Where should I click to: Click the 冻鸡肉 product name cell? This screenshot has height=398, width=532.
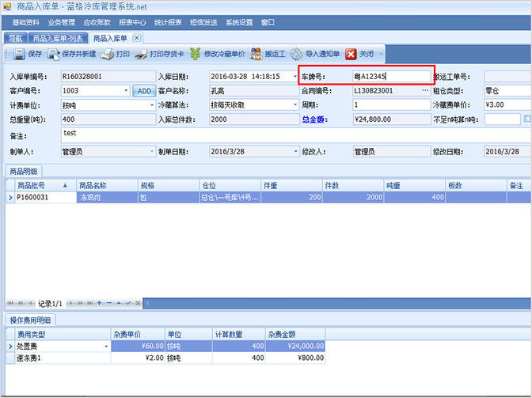point(107,197)
